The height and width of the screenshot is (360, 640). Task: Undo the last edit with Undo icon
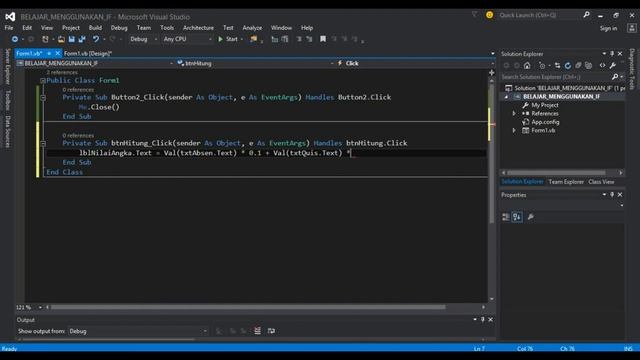coord(96,39)
